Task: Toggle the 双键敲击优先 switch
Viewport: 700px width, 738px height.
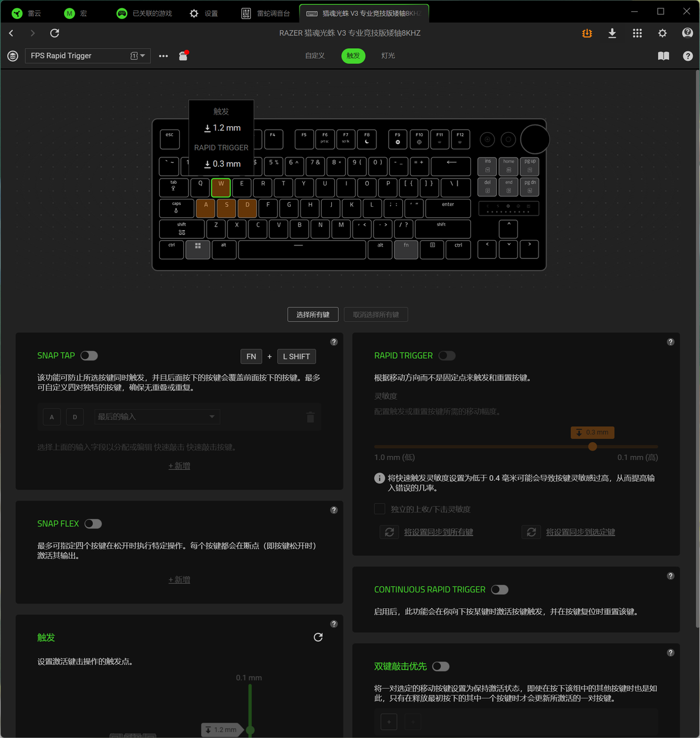Action: tap(441, 666)
